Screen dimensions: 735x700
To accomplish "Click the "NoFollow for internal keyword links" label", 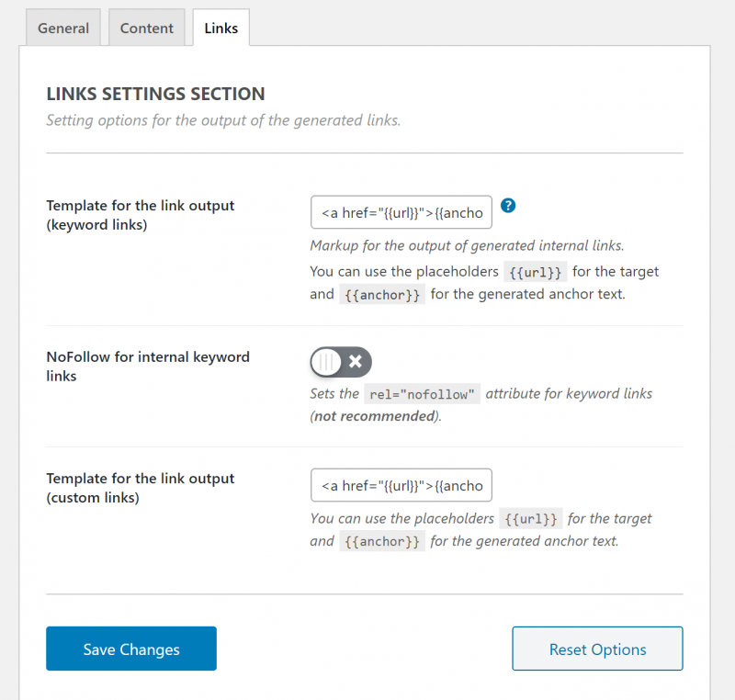I will tap(148, 367).
